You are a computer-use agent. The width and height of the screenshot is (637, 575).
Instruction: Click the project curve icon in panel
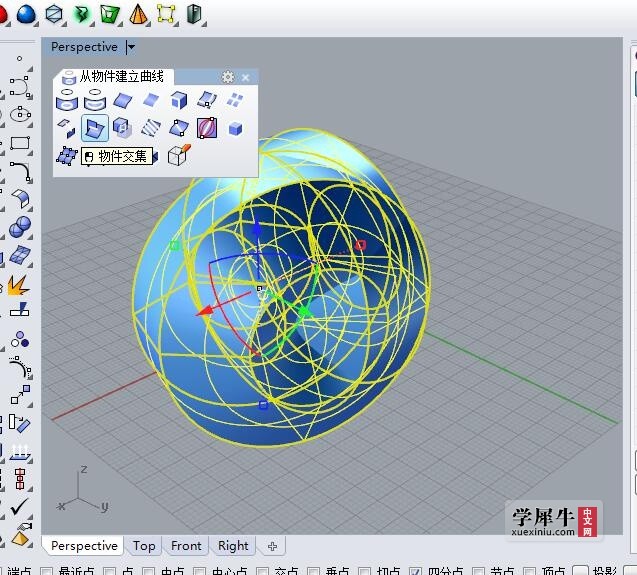pos(67,99)
